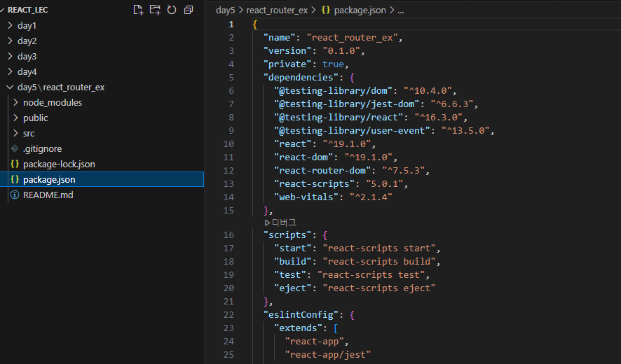Click the New Folder icon in explorer header
This screenshot has height=364, width=621.
tap(155, 10)
